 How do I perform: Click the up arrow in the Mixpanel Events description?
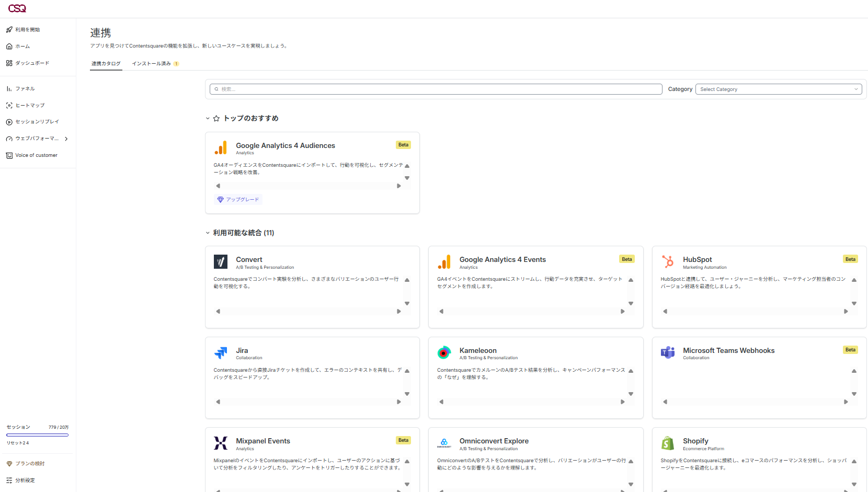tap(407, 462)
